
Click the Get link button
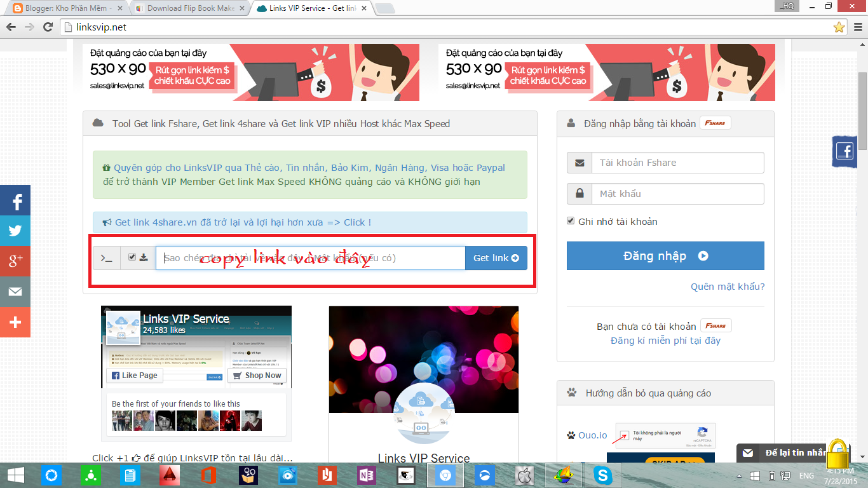[496, 258]
